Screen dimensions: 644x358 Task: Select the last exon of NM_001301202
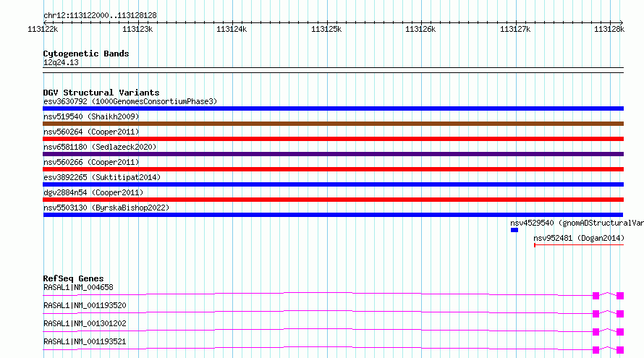(x=620, y=332)
